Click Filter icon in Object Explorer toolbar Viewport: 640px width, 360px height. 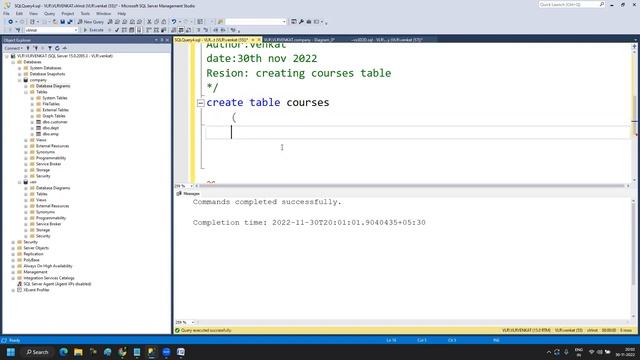pos(50,48)
